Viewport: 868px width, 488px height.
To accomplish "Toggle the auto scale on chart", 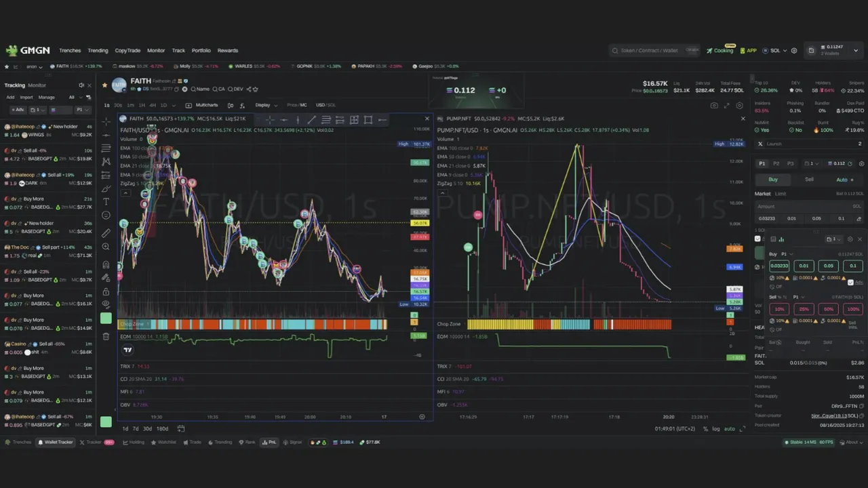I will coord(729,428).
